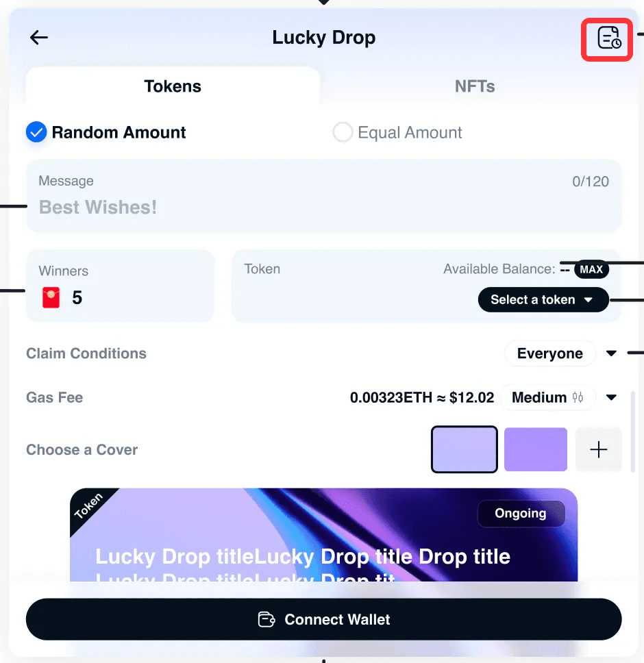Choose the darker purple cover swatch

coord(535,449)
